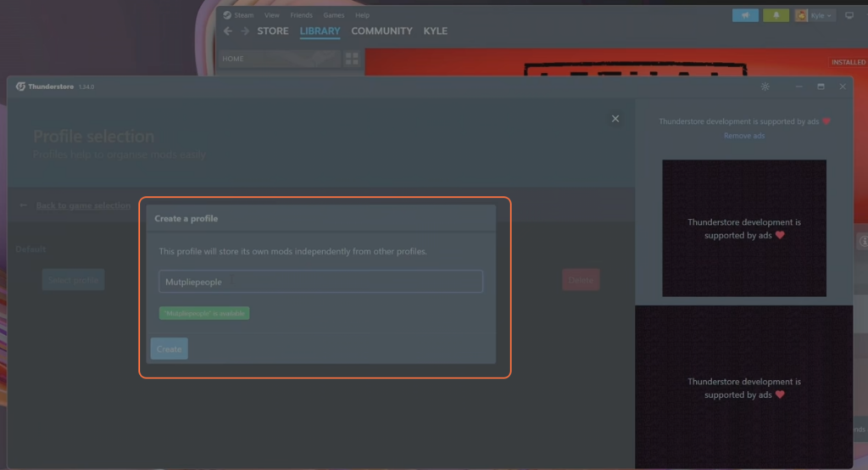Click the INSTALLED label in Steam
The width and height of the screenshot is (868, 470).
point(848,62)
